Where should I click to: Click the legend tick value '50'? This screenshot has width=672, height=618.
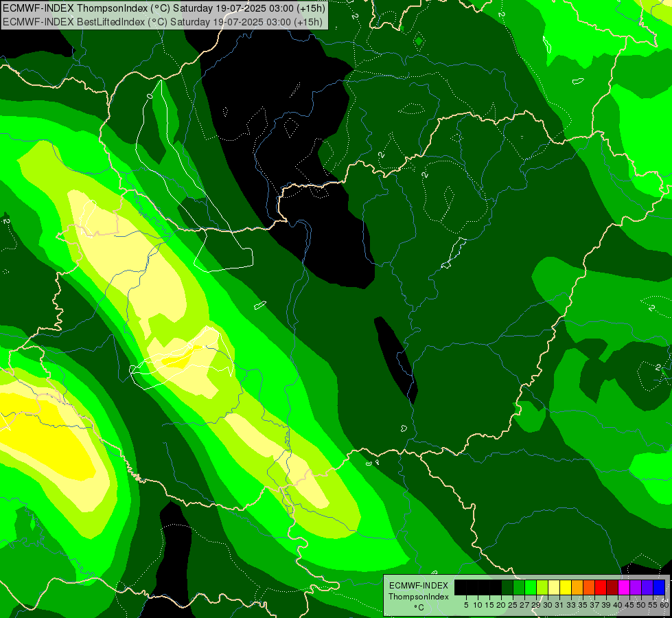[x=641, y=605]
